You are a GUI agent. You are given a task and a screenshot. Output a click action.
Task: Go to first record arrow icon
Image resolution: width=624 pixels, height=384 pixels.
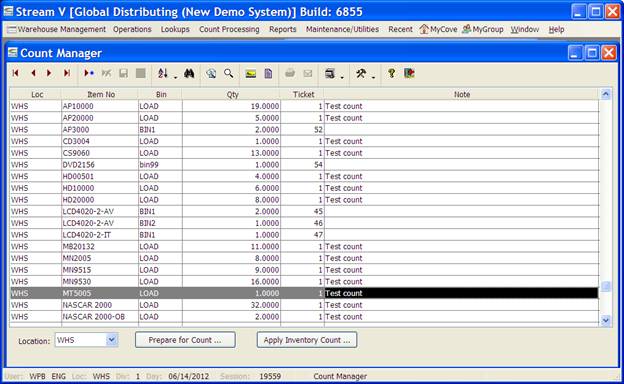(x=16, y=73)
